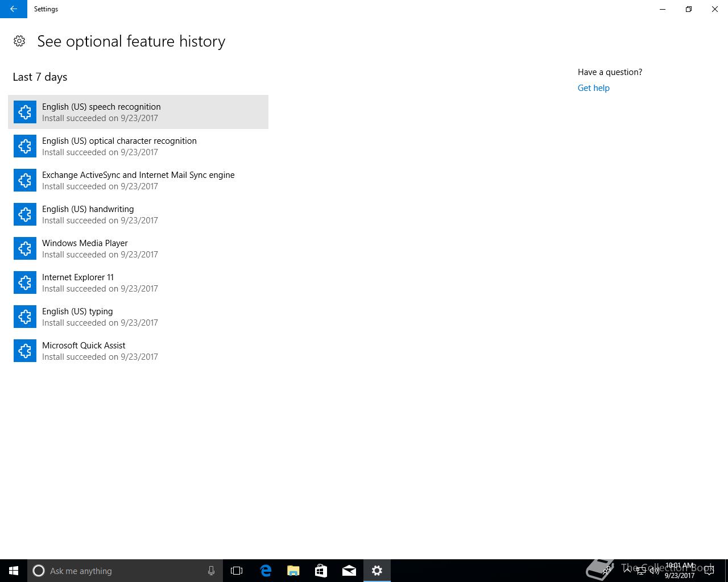Click the Exchange ActiveSync feature icon
728x582 pixels.
click(25, 180)
